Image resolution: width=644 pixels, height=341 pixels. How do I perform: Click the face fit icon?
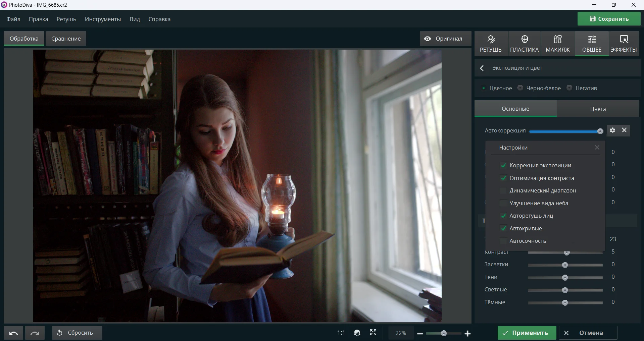point(357,333)
